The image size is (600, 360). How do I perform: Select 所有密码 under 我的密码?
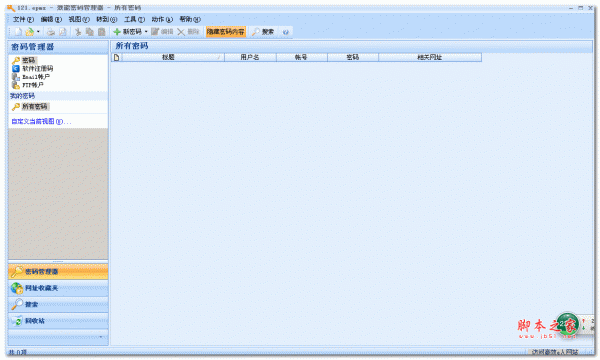coord(30,106)
